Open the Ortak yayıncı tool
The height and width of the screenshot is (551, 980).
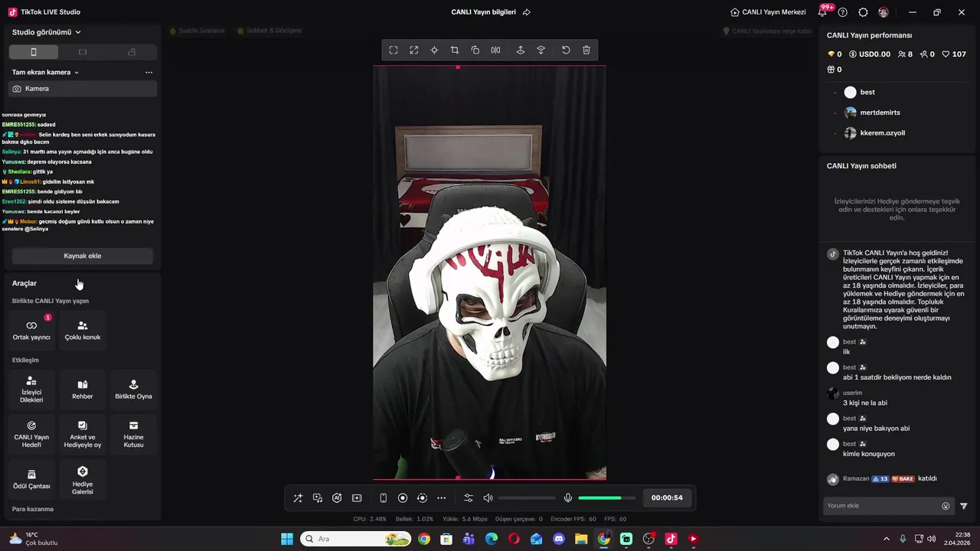click(31, 330)
